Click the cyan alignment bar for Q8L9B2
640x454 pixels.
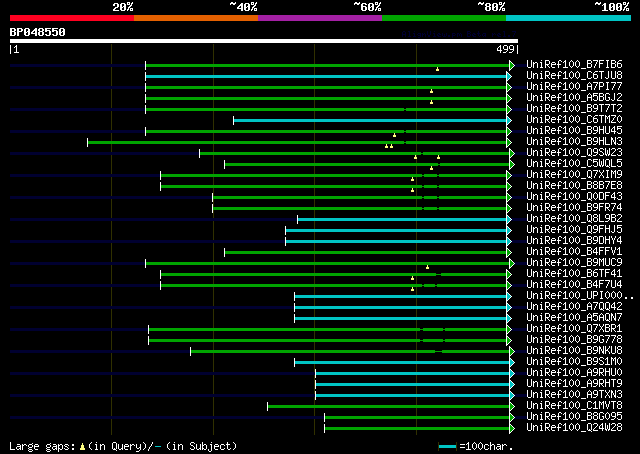tap(402, 220)
